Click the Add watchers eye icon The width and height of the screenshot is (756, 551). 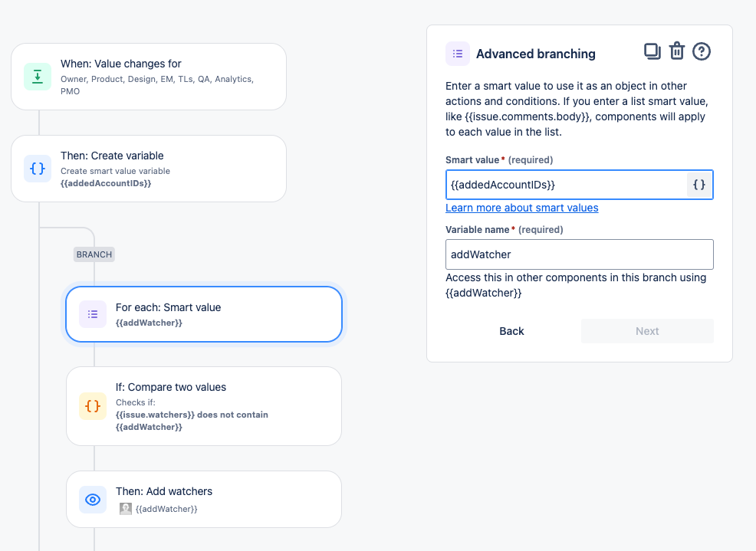tap(93, 500)
